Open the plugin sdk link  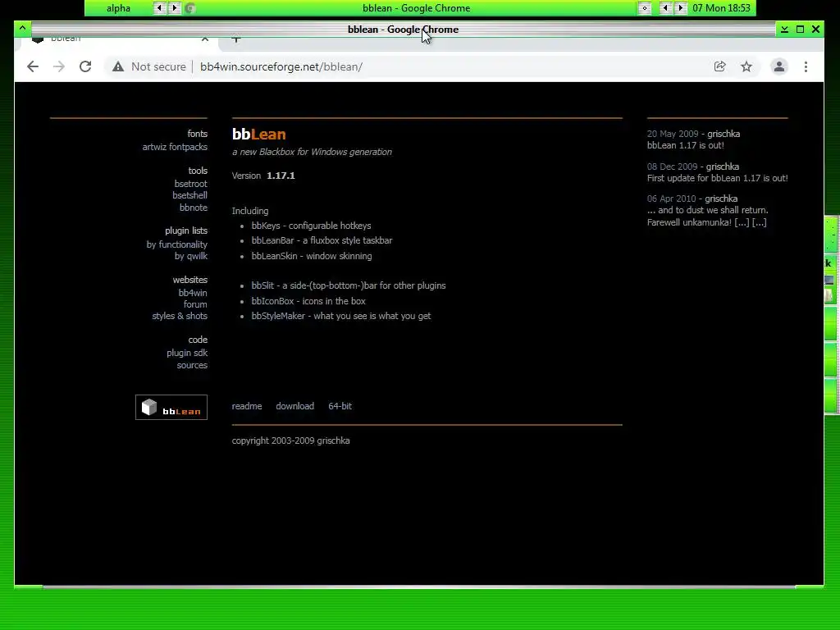187,353
